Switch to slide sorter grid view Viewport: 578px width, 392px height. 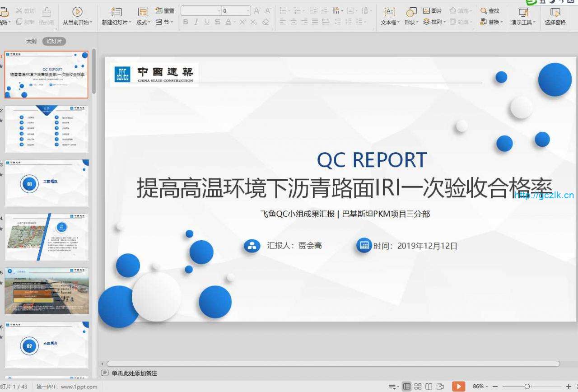coord(418,386)
